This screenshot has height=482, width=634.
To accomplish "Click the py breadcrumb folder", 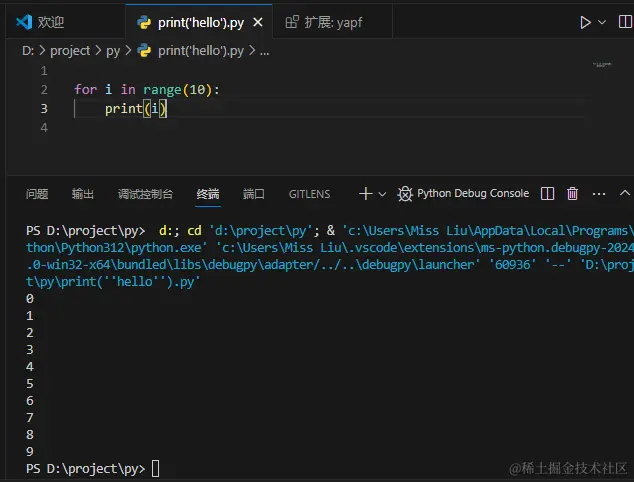I will tap(113, 51).
